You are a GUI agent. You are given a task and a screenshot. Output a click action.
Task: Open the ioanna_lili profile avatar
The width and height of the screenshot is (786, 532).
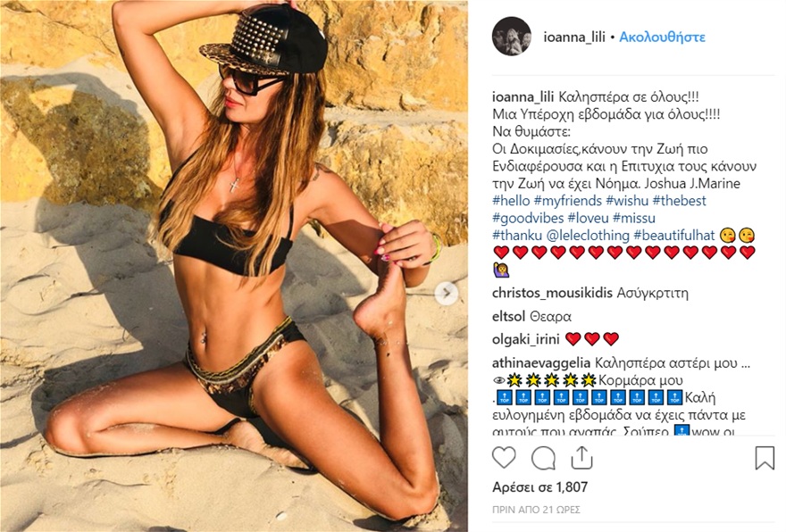tap(511, 36)
